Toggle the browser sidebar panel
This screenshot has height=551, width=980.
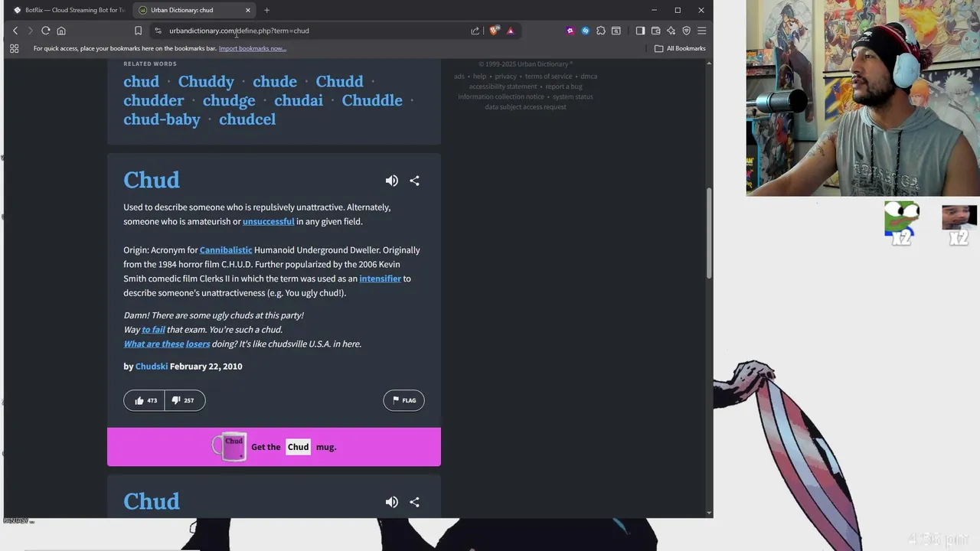640,31
